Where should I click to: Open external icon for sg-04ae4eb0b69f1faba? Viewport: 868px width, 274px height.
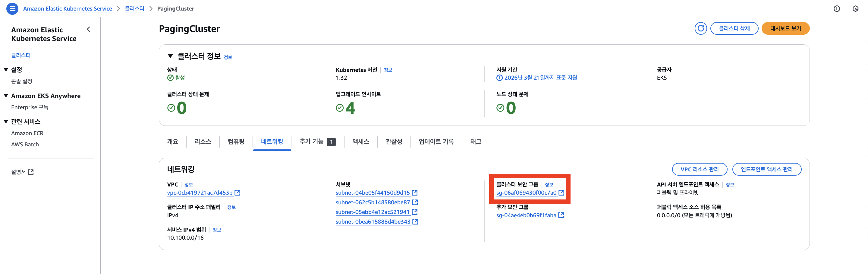pyautogui.click(x=561, y=215)
